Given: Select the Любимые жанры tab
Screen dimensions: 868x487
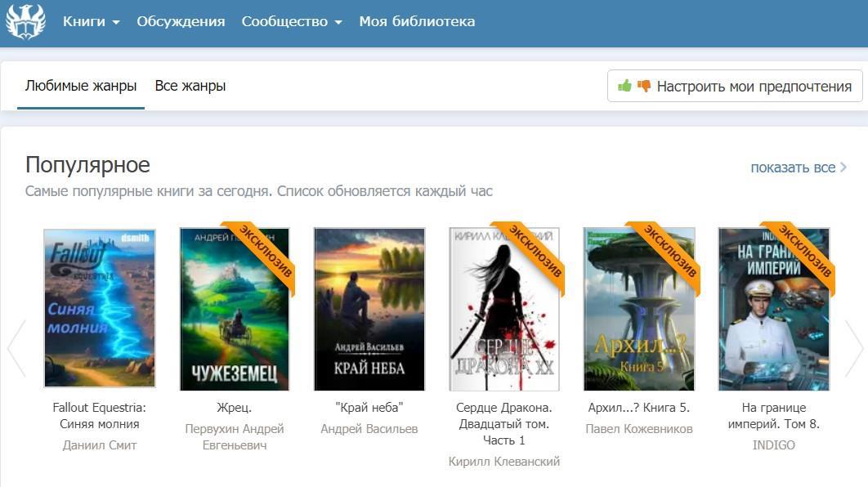Looking at the screenshot, I should click(80, 86).
